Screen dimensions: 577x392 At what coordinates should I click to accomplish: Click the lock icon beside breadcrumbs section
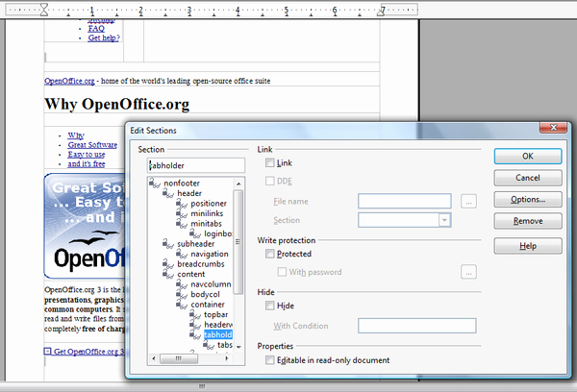[168, 263]
